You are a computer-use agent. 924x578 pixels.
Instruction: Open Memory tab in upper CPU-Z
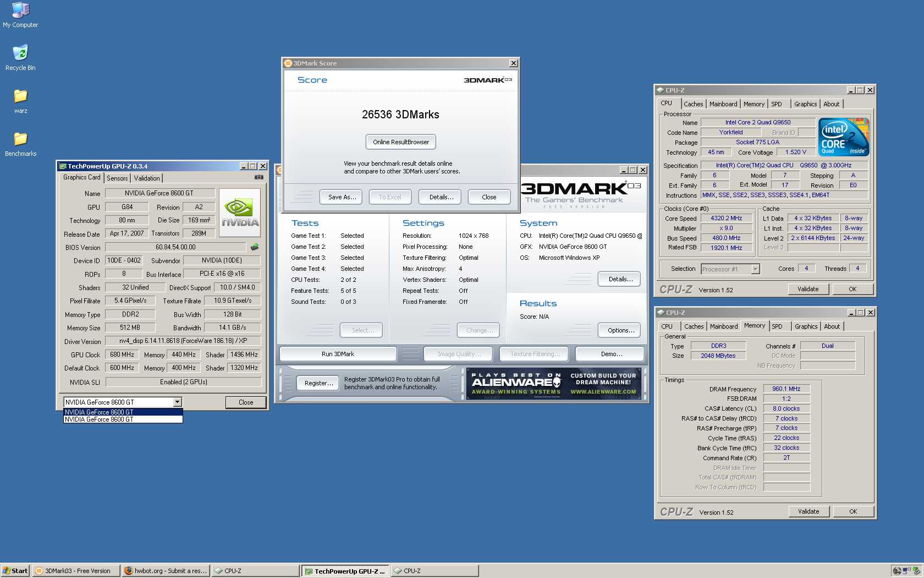point(754,104)
